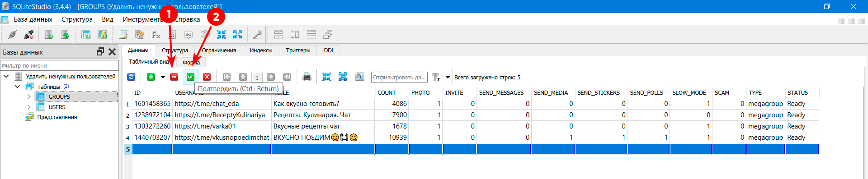Go to the last page arrow

287,77
